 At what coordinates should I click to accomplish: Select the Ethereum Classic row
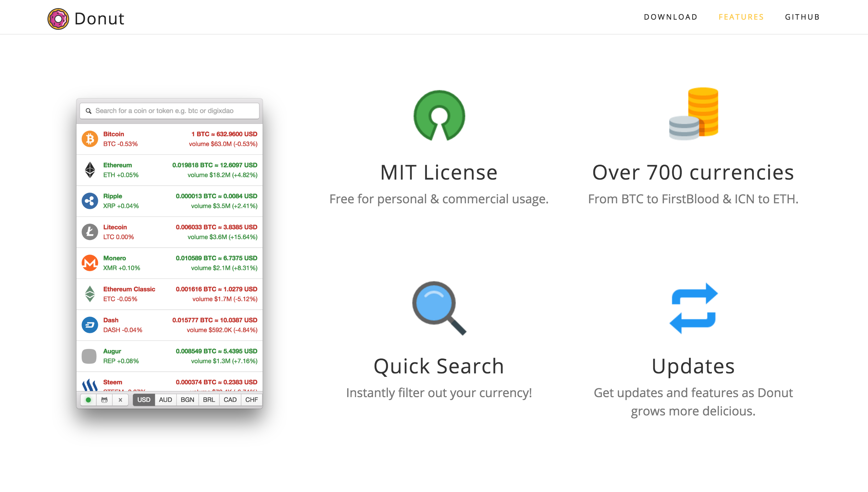point(170,294)
